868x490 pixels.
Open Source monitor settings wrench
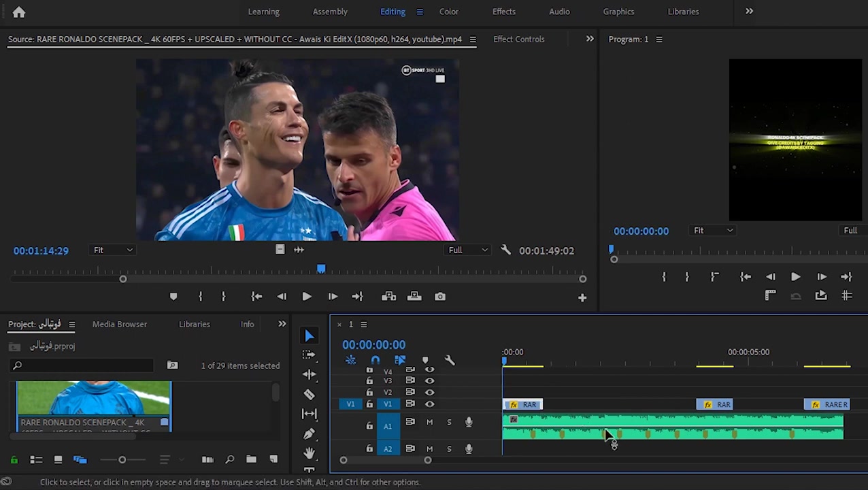click(x=505, y=250)
